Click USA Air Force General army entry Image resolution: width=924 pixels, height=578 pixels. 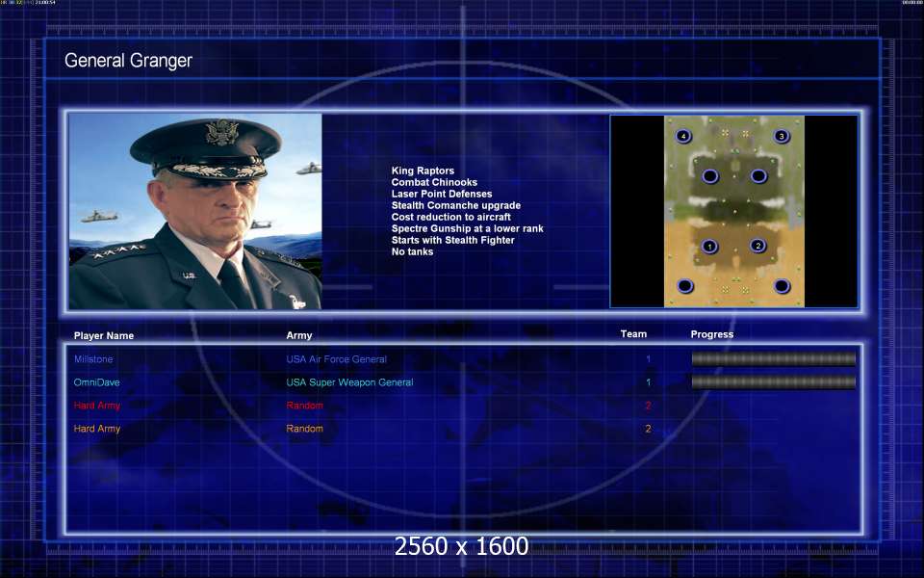(336, 359)
